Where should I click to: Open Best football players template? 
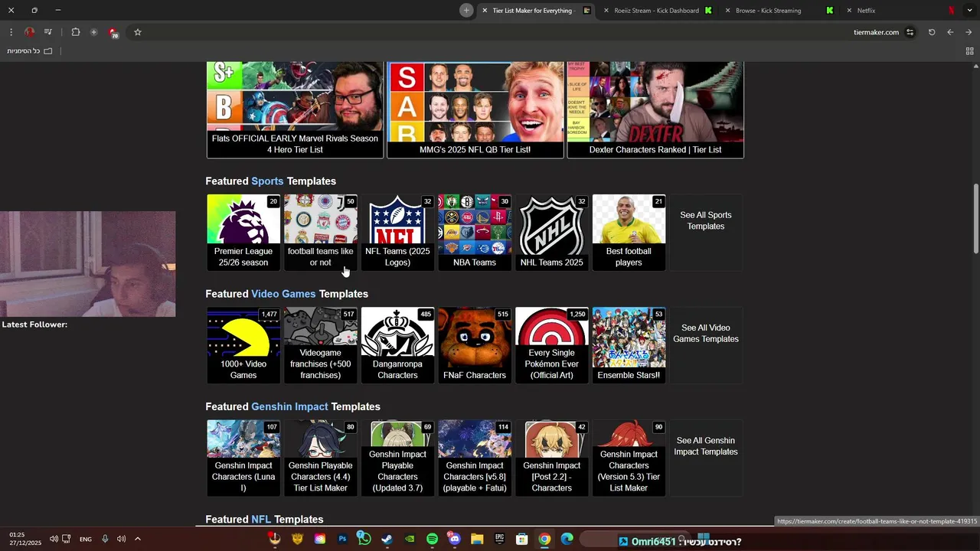tap(629, 233)
